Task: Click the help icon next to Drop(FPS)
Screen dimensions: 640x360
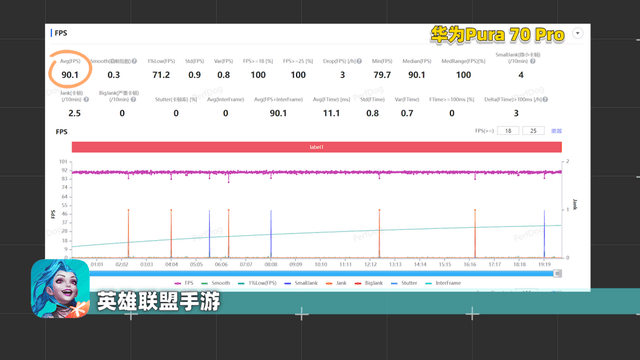Action: [359, 61]
